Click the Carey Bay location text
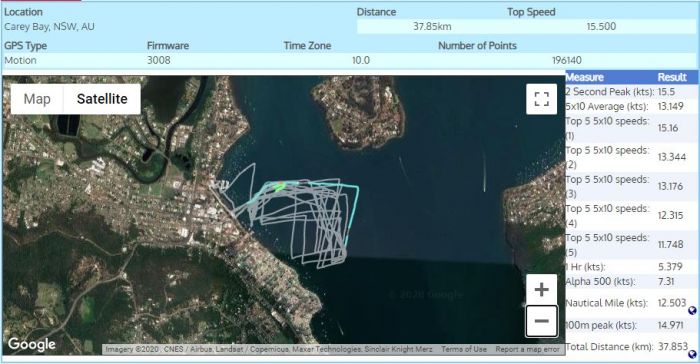This screenshot has height=364, width=700. point(49,26)
